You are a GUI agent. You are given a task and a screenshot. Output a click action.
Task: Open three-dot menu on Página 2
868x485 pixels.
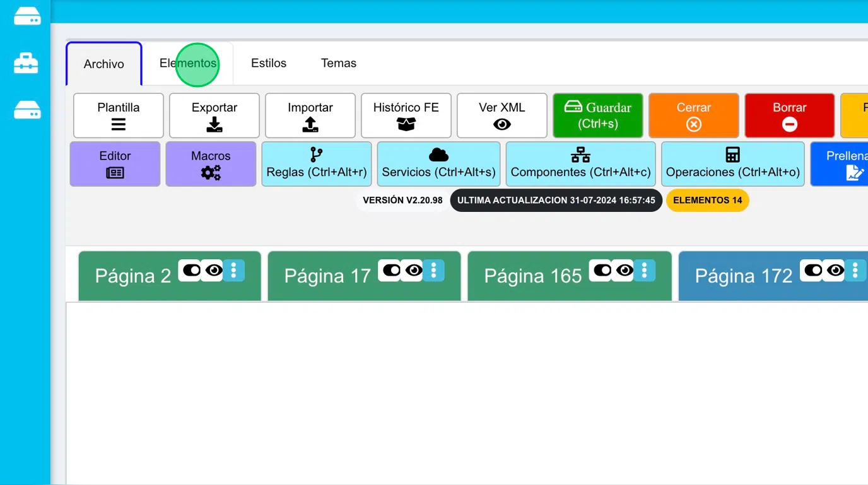click(x=233, y=271)
